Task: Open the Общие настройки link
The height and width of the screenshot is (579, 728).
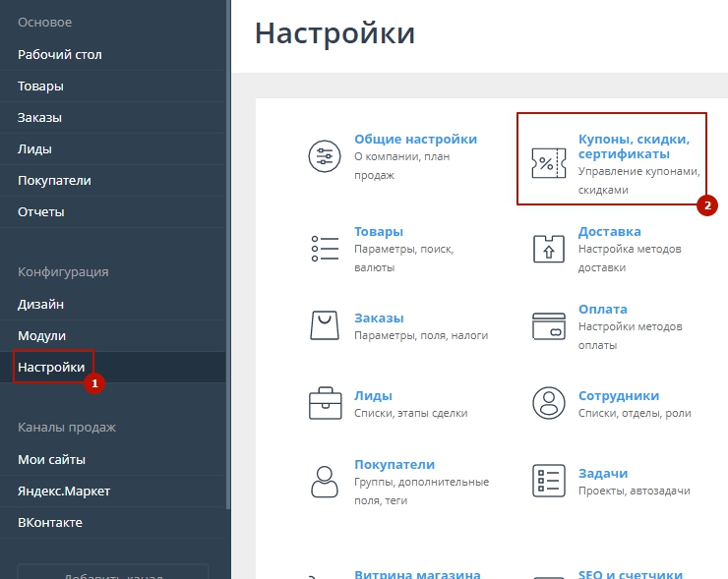Action: [415, 140]
